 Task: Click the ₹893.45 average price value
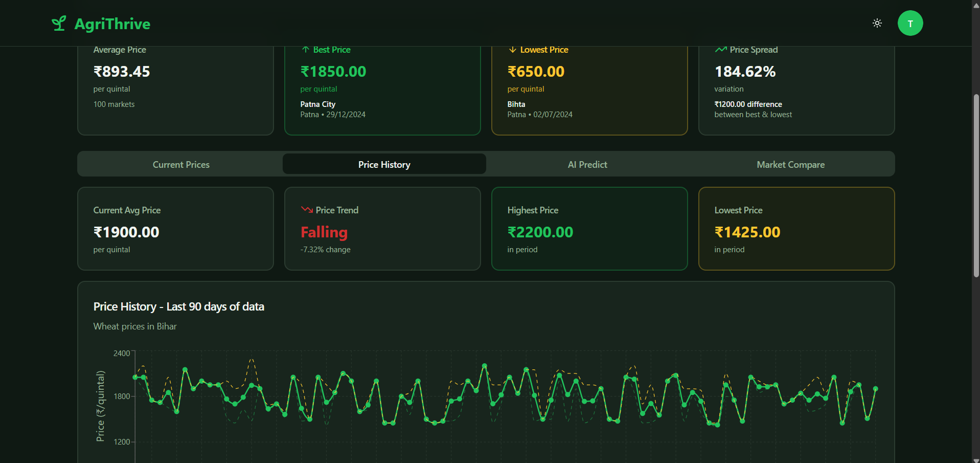pyautogui.click(x=122, y=72)
